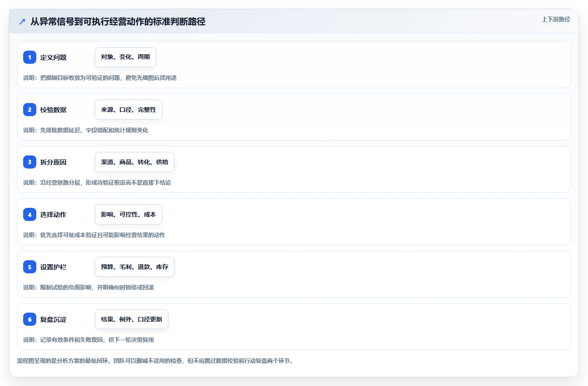Viewport: 588px width, 386px height.
Task: Click the step number 4 badge
Action: click(30, 214)
